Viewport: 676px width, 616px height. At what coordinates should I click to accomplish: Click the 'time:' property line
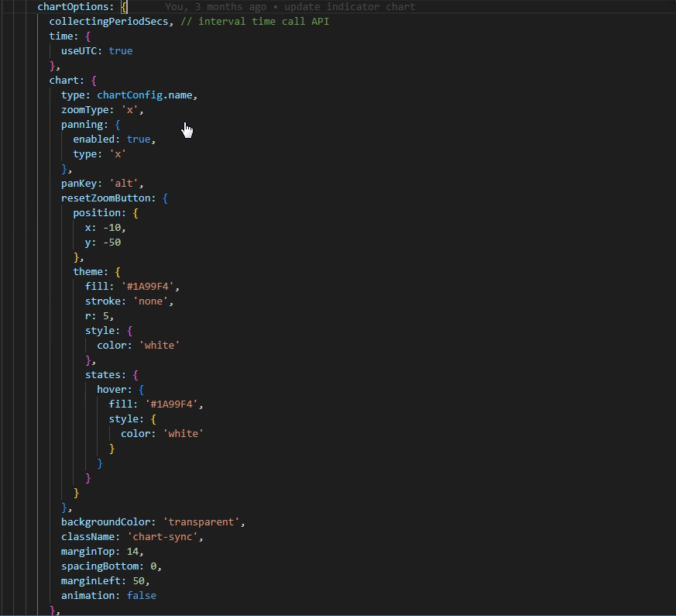(70, 36)
